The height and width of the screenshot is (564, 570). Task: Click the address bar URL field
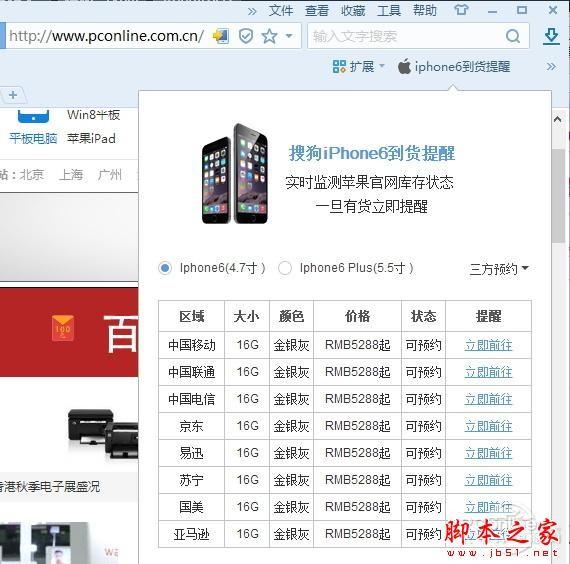[106, 36]
